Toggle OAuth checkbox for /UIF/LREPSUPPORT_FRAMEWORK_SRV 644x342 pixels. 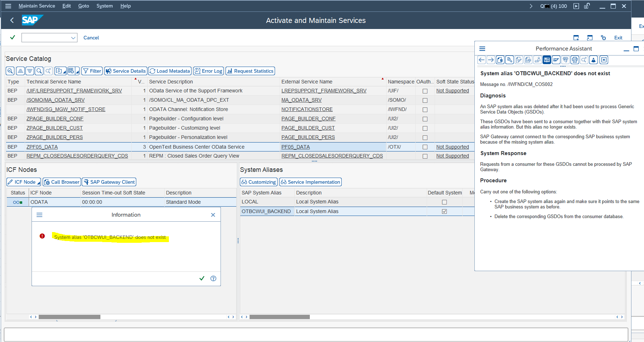tap(425, 91)
